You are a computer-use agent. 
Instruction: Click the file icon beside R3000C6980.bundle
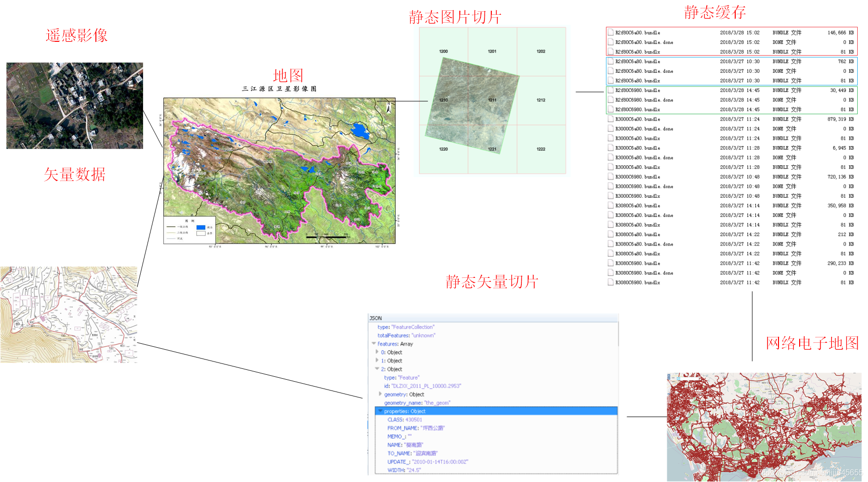click(x=610, y=177)
